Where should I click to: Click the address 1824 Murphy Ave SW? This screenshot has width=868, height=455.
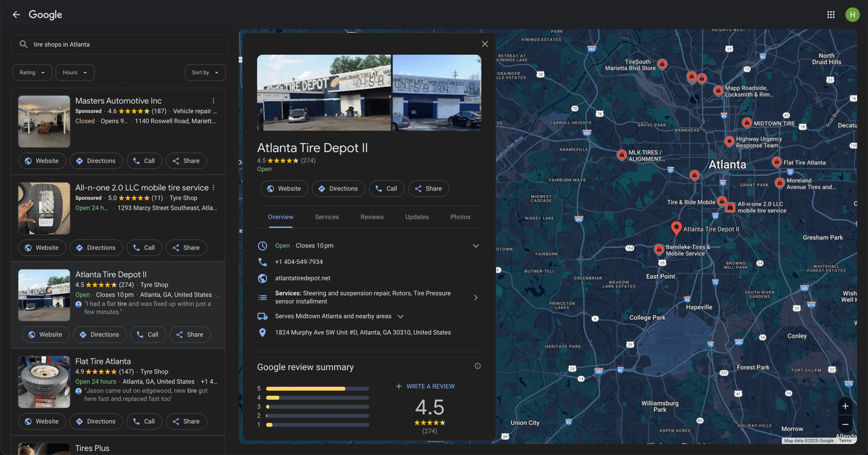point(363,332)
